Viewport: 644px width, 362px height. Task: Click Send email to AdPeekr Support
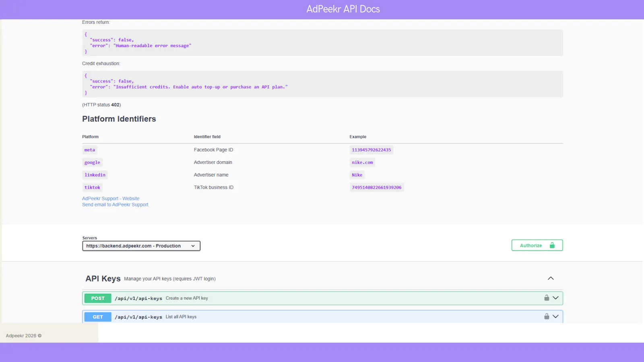coord(115,205)
